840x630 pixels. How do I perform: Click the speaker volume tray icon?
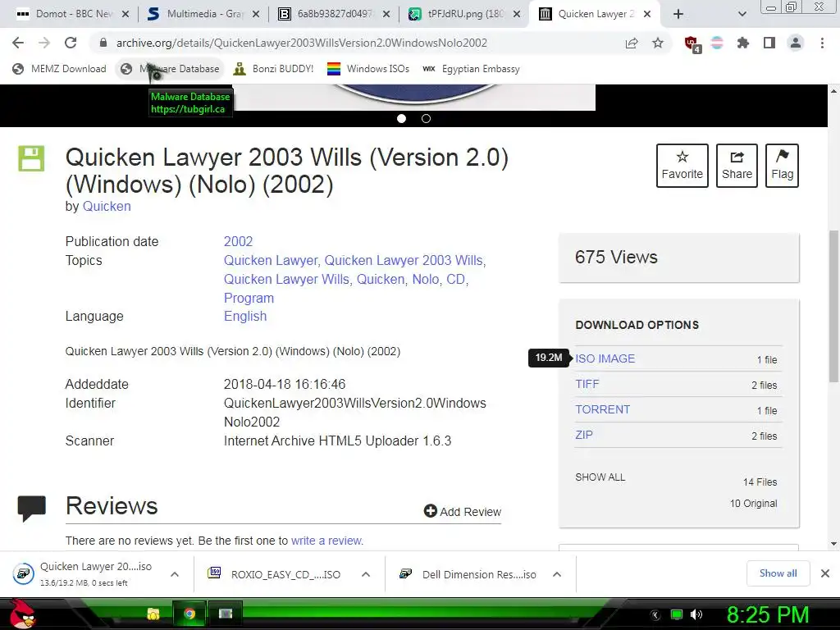pos(696,614)
